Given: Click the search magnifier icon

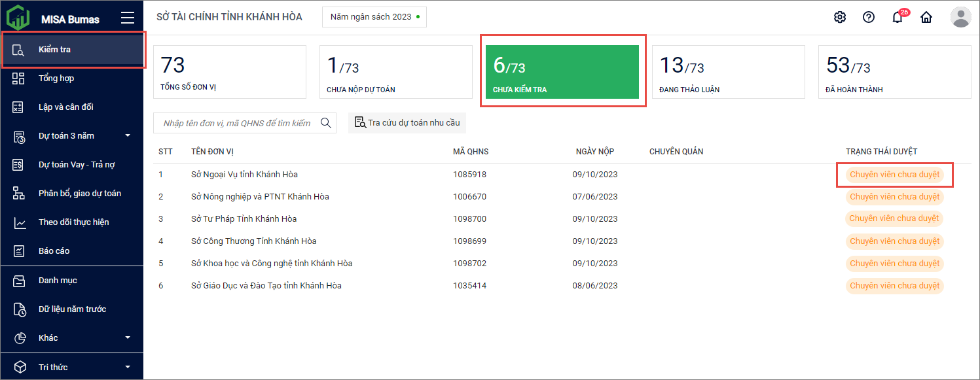Looking at the screenshot, I should click(x=325, y=123).
